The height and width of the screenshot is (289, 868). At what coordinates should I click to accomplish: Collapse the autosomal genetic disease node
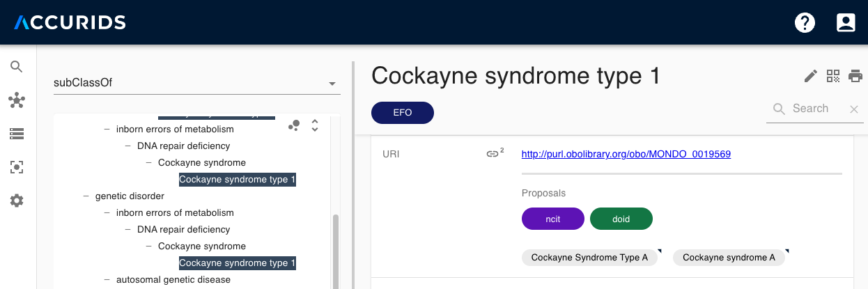click(108, 280)
